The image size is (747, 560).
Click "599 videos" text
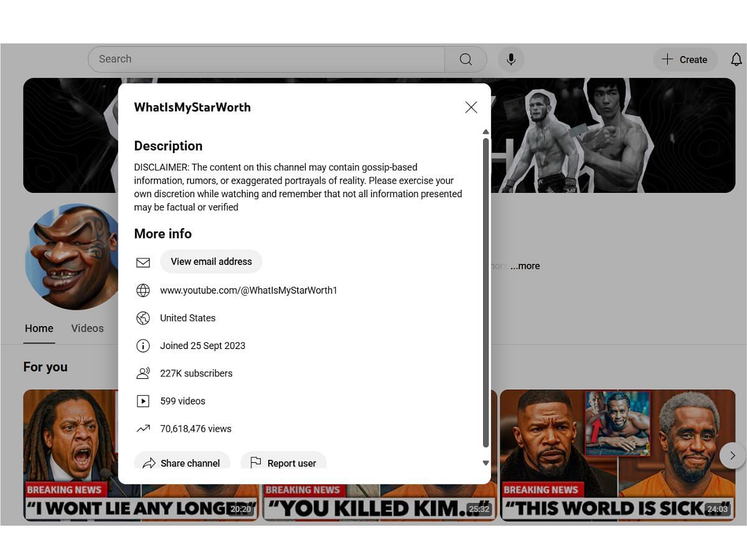click(182, 401)
